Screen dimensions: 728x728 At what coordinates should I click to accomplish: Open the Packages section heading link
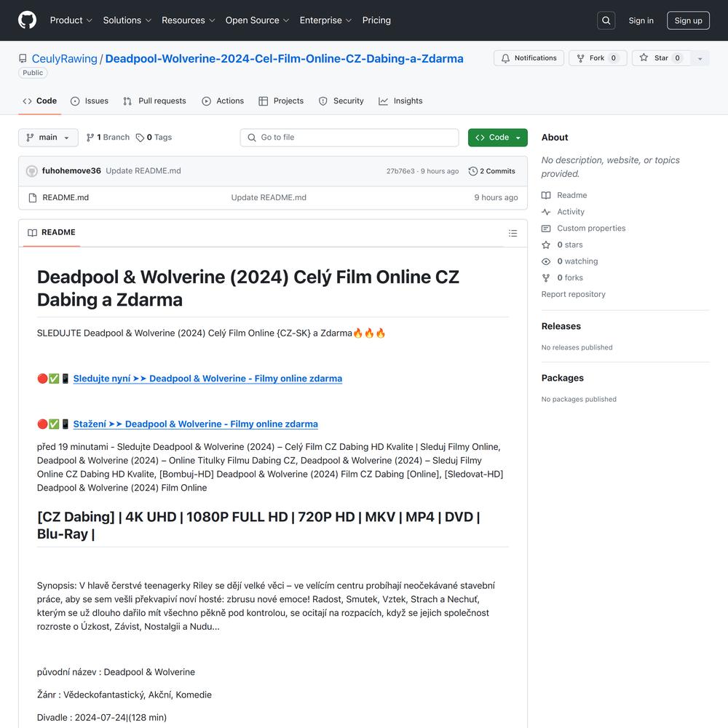562,378
